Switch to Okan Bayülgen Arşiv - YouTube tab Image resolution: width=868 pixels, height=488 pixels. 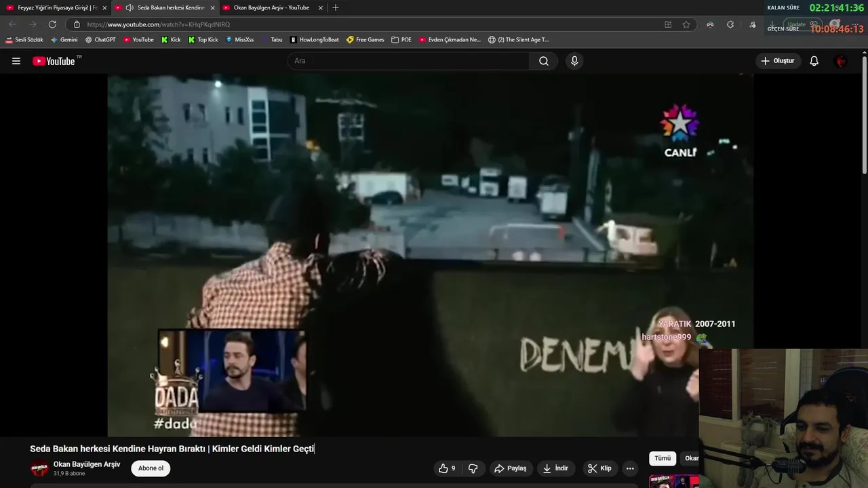[271, 7]
